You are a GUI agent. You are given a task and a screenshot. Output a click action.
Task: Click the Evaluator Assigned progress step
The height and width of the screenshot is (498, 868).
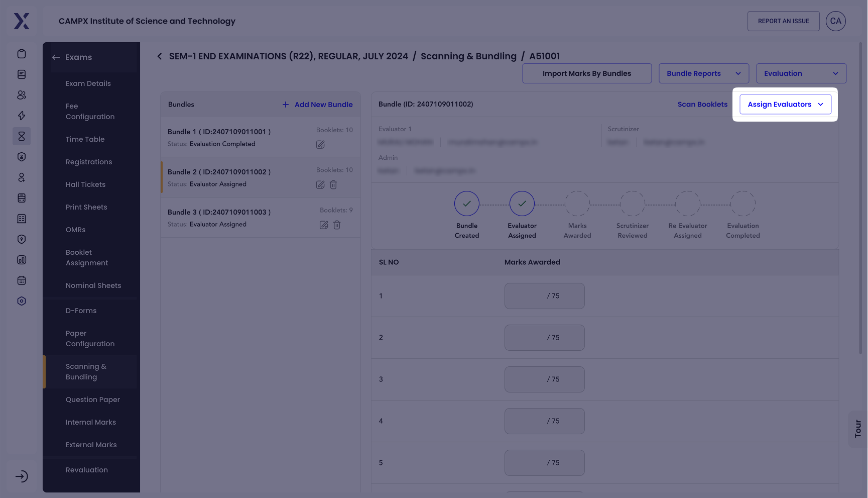[522, 204]
